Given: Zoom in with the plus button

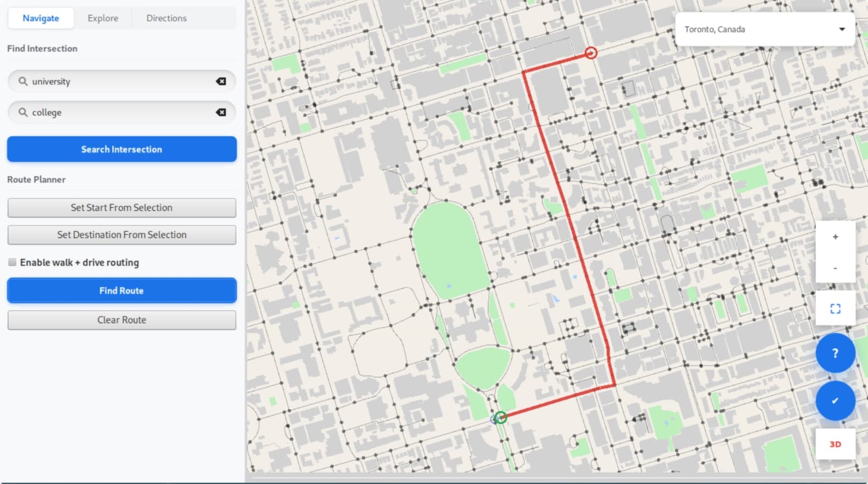Looking at the screenshot, I should 835,237.
